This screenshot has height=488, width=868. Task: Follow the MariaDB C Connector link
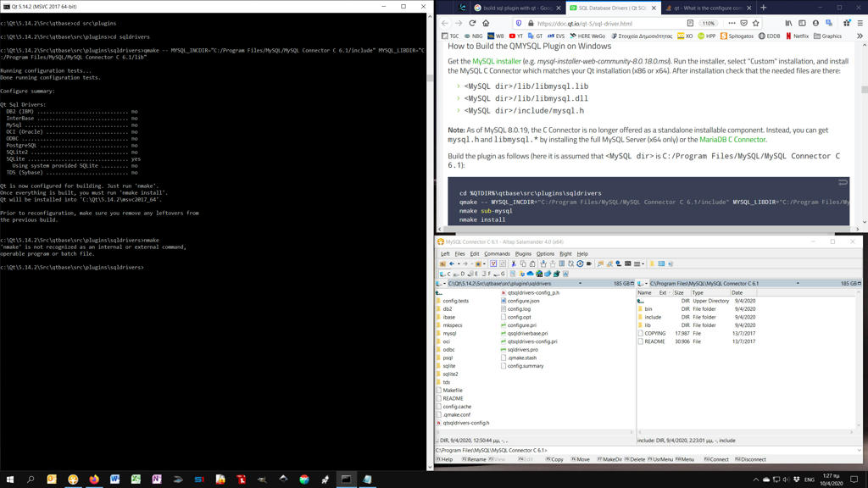coord(732,140)
